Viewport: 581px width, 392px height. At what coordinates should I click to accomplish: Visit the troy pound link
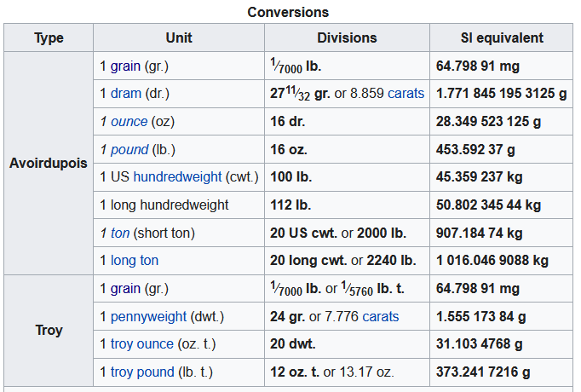(142, 372)
